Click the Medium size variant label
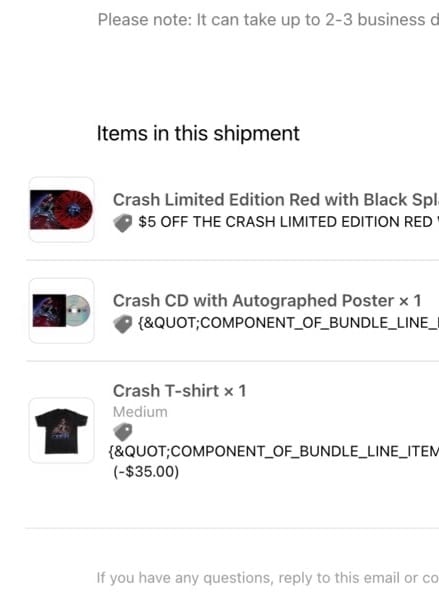The height and width of the screenshot is (607, 439). 140,412
